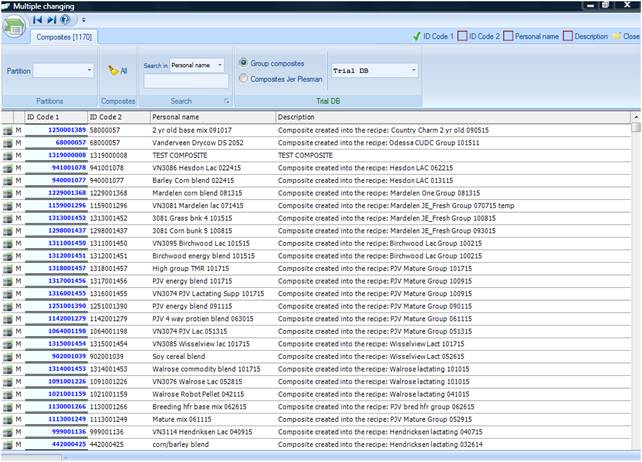Click row icon for High group TMR 101715
The image size is (642, 462).
click(7, 269)
